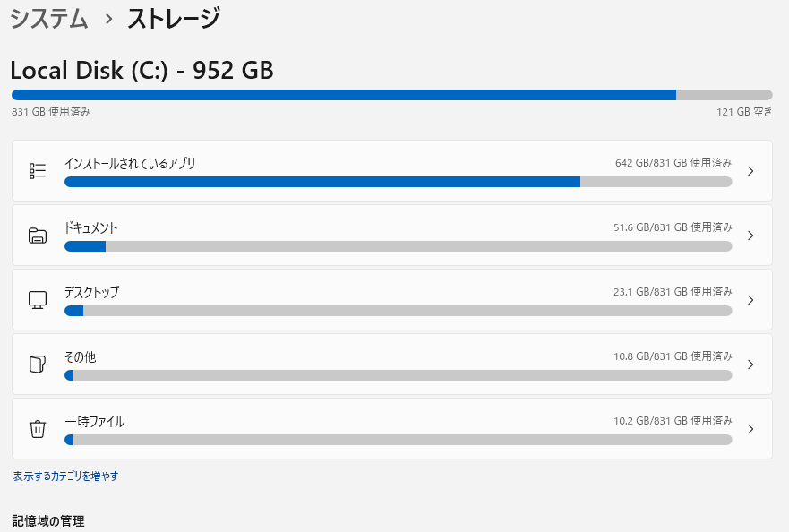The width and height of the screenshot is (789, 532).
Task: Select 一時ファイル category label
Action: [94, 422]
